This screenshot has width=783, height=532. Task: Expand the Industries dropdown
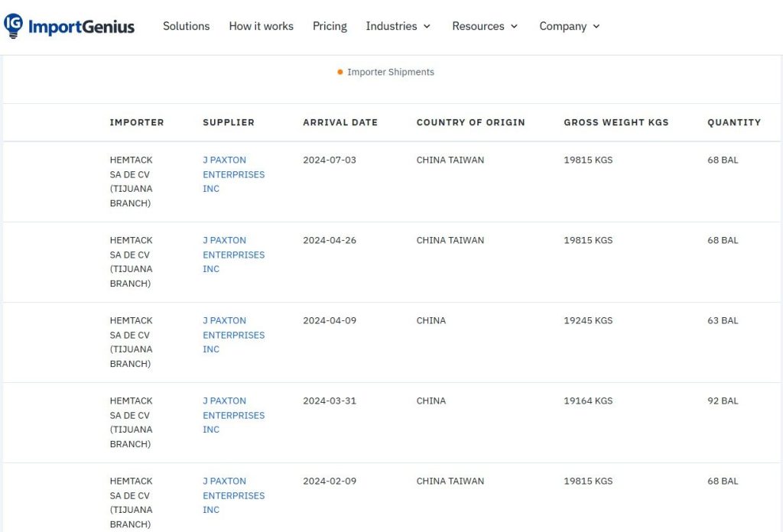click(x=398, y=26)
